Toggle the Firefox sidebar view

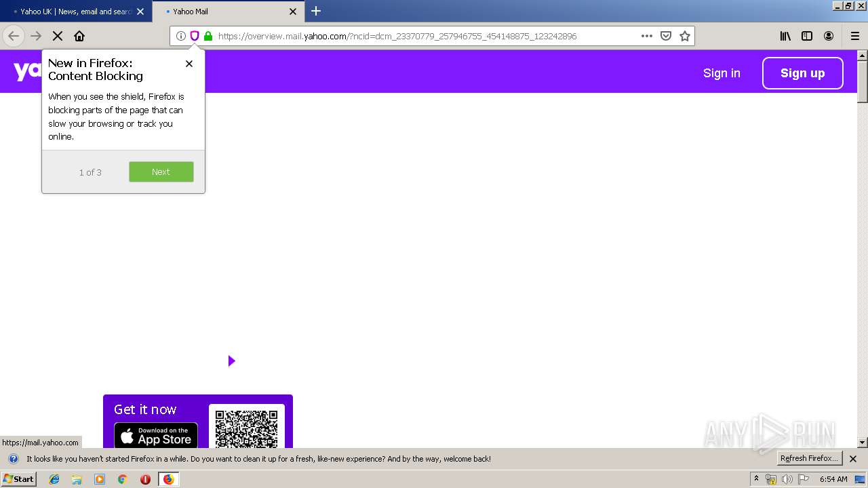[x=807, y=36]
